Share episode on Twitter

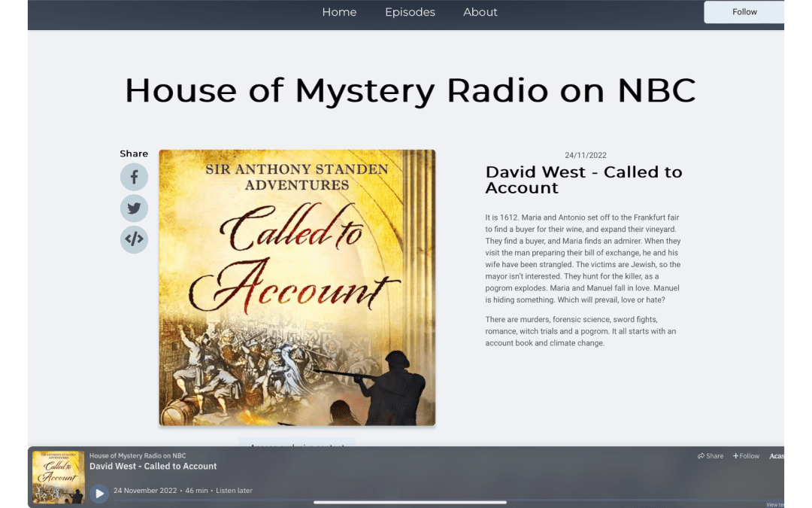(x=134, y=208)
